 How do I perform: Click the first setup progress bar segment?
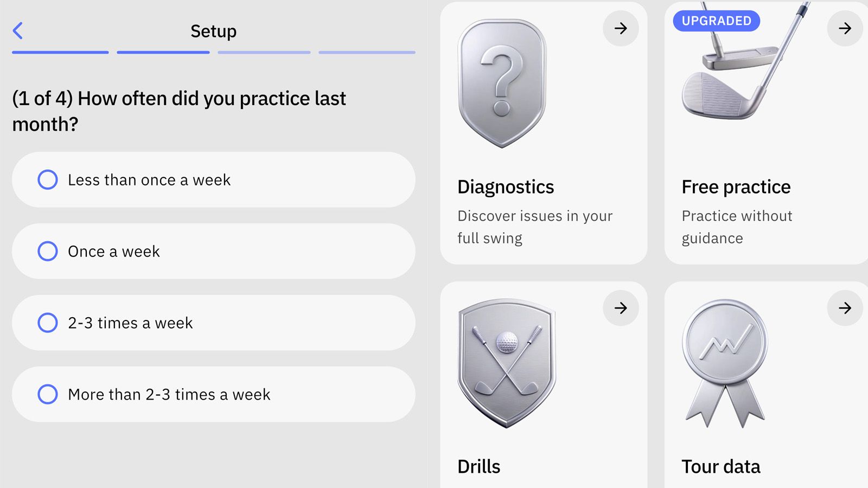[60, 52]
